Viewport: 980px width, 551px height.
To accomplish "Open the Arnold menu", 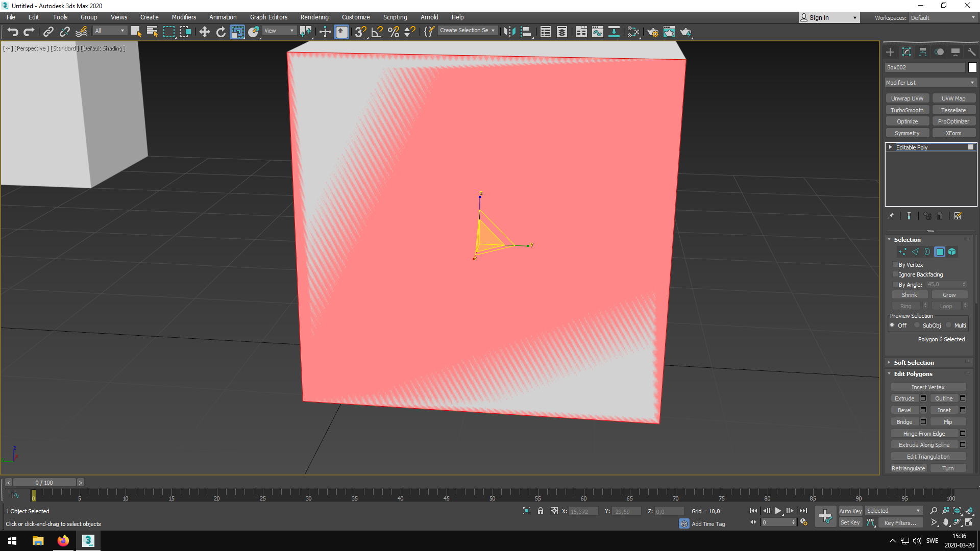I will coord(429,17).
